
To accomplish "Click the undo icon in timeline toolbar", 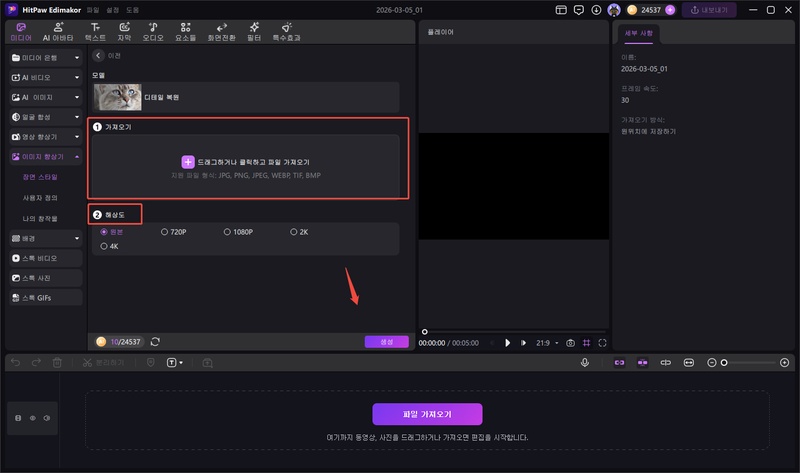I will [15, 362].
